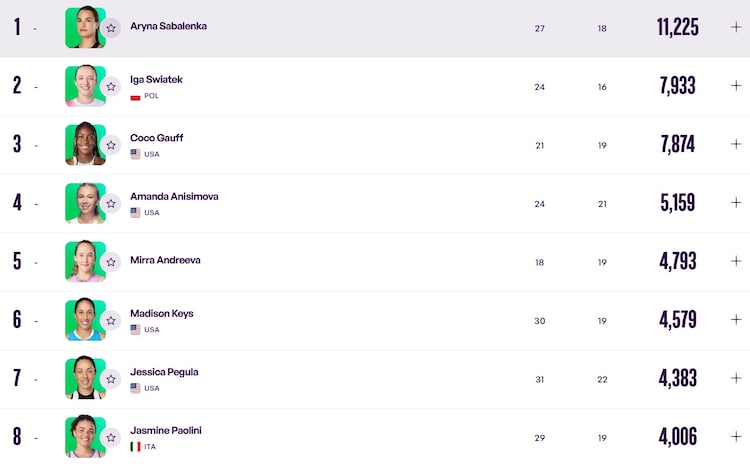This screenshot has width=750, height=466.
Task: Click star icon beside Madison Keys
Action: [x=111, y=321]
